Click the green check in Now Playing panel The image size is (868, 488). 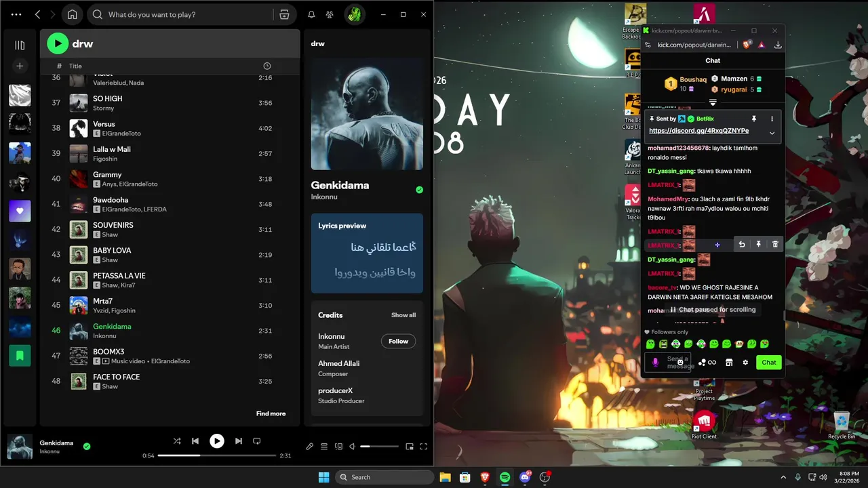click(419, 190)
